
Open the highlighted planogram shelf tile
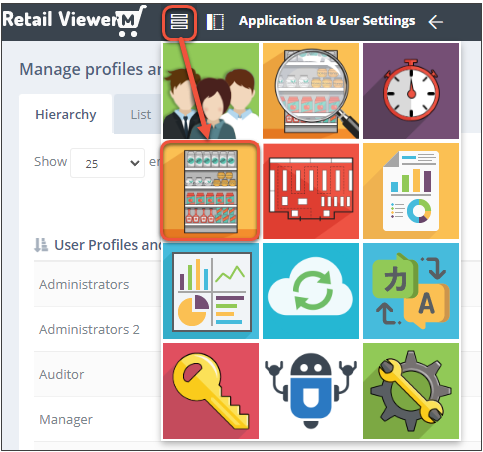click(211, 191)
